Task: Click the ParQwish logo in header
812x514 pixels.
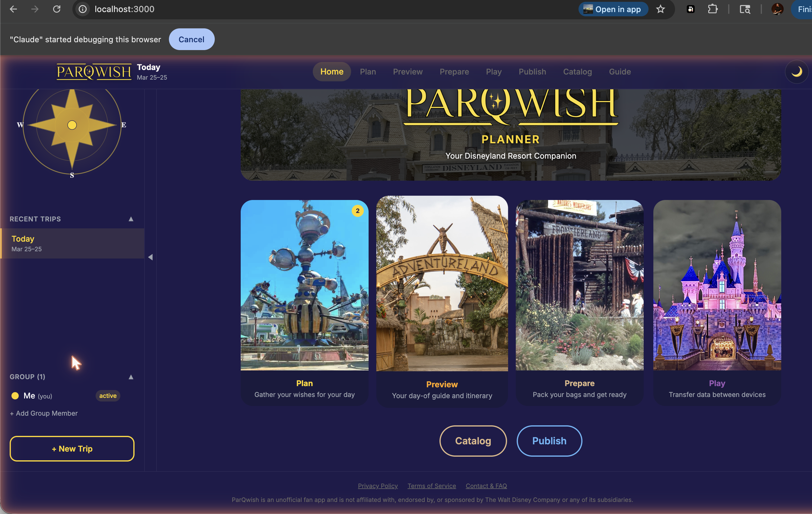Action: tap(94, 72)
